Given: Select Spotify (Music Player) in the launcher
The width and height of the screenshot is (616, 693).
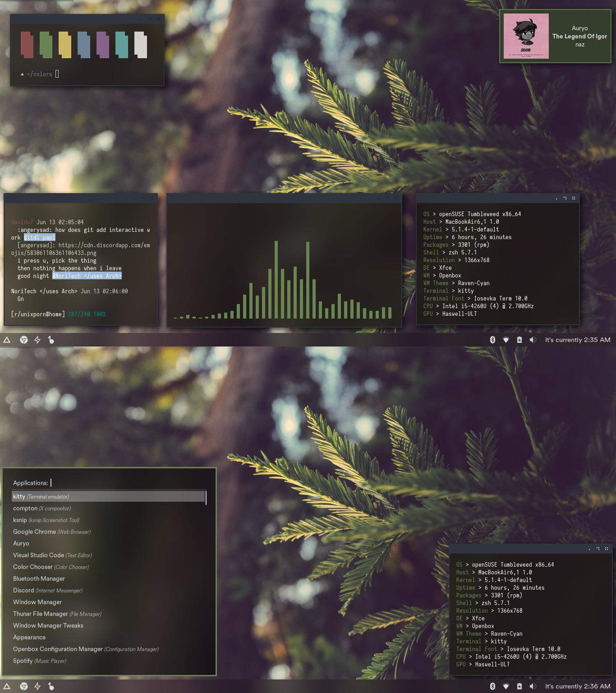Looking at the screenshot, I should [x=23, y=661].
